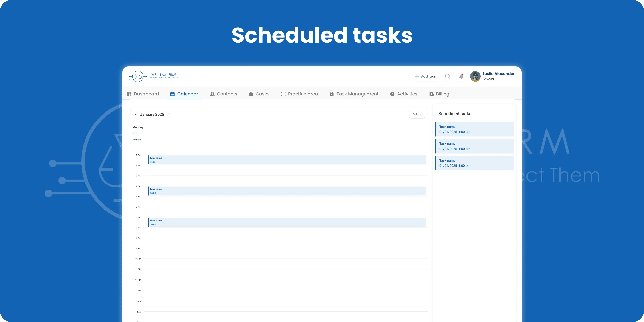
Task: Open Leslie Alexander's profile avatar
Action: [475, 76]
